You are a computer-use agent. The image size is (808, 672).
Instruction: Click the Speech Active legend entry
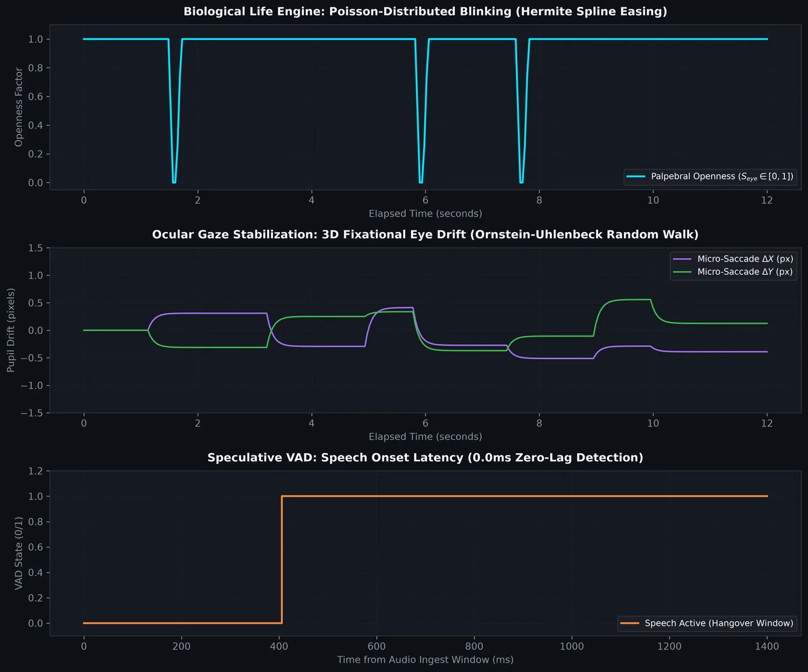click(707, 623)
